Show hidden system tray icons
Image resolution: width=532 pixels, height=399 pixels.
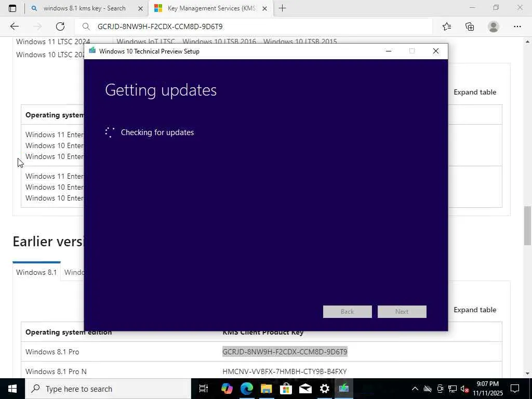tap(415, 389)
